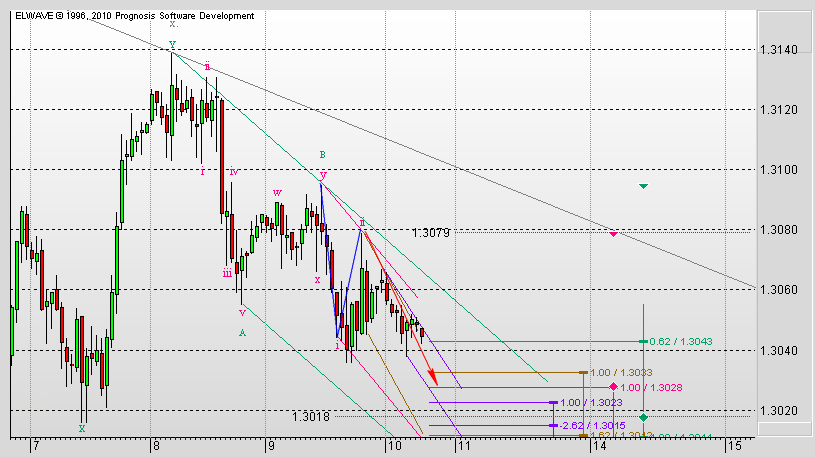Click the green 0.62 / 1.3043 target label

683,342
